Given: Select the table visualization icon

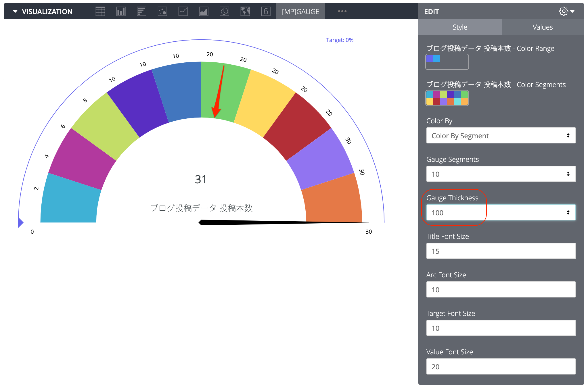Looking at the screenshot, I should 100,11.
